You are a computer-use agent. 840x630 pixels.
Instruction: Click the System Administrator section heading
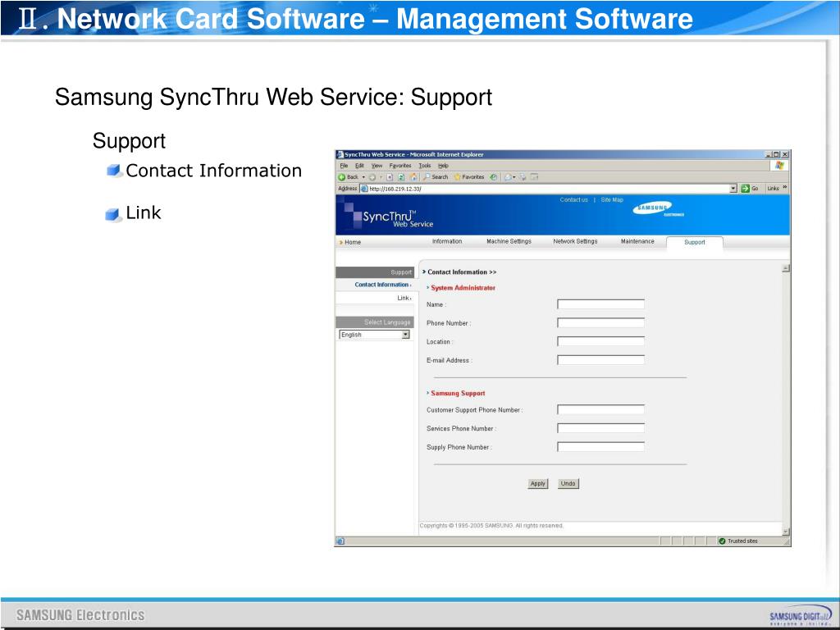(x=463, y=288)
